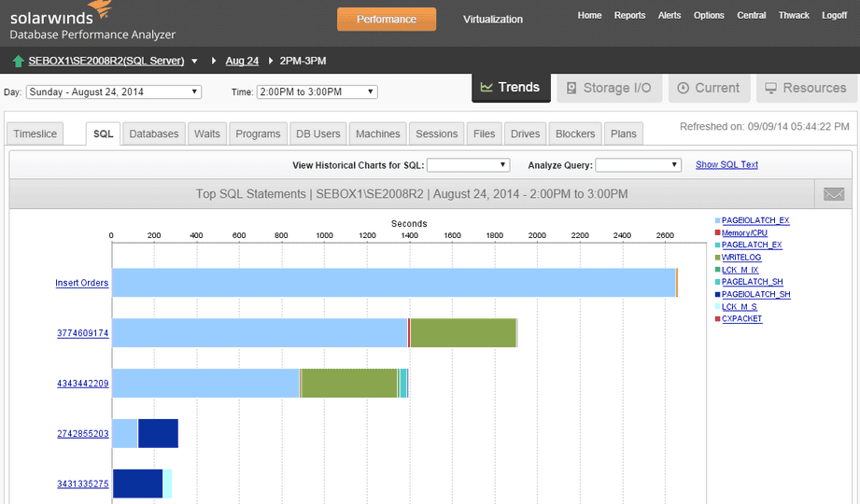Click the green WRITELOG bar segment for 3774609174
Screen dimensions: 860x504
pos(463,332)
